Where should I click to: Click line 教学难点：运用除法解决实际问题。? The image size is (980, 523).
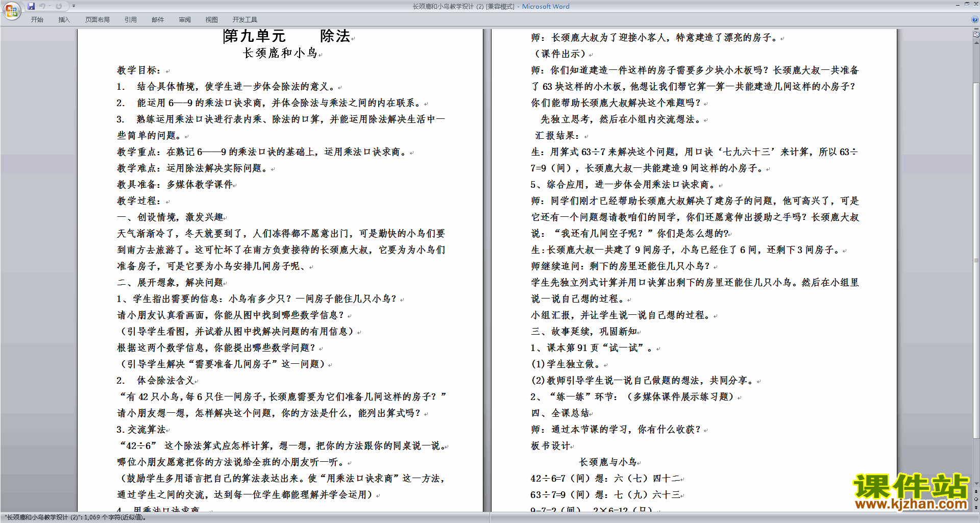point(192,168)
